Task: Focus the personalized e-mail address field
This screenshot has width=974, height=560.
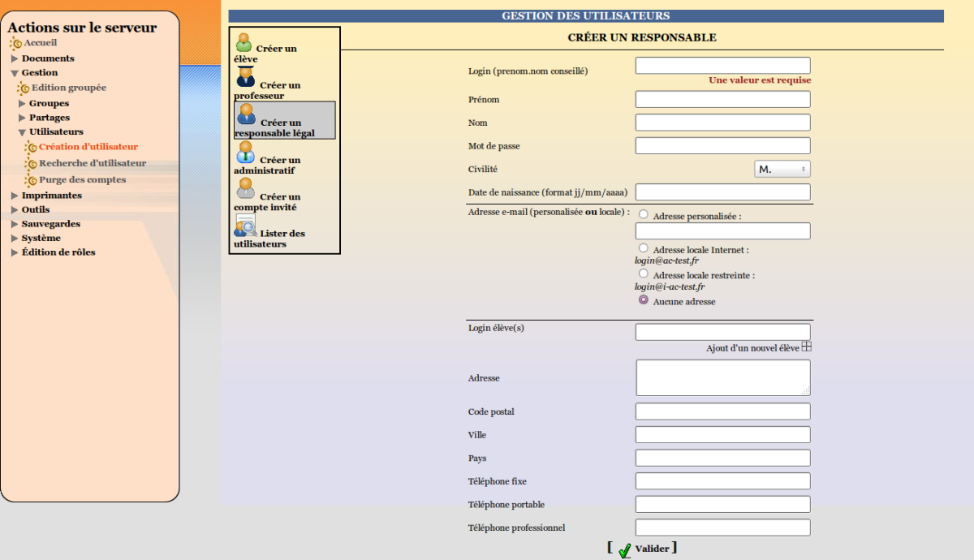Action: pyautogui.click(x=723, y=231)
